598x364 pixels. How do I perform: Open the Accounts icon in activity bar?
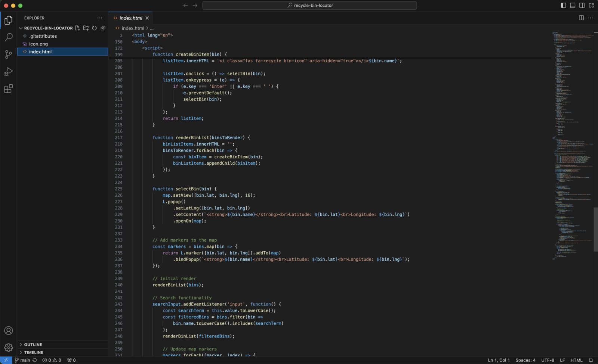(x=8, y=331)
